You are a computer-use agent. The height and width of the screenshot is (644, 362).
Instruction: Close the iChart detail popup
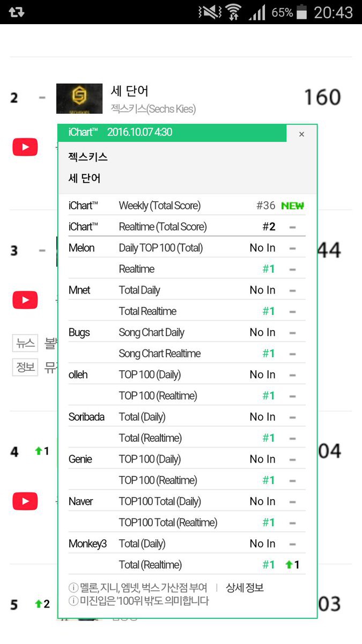[301, 134]
